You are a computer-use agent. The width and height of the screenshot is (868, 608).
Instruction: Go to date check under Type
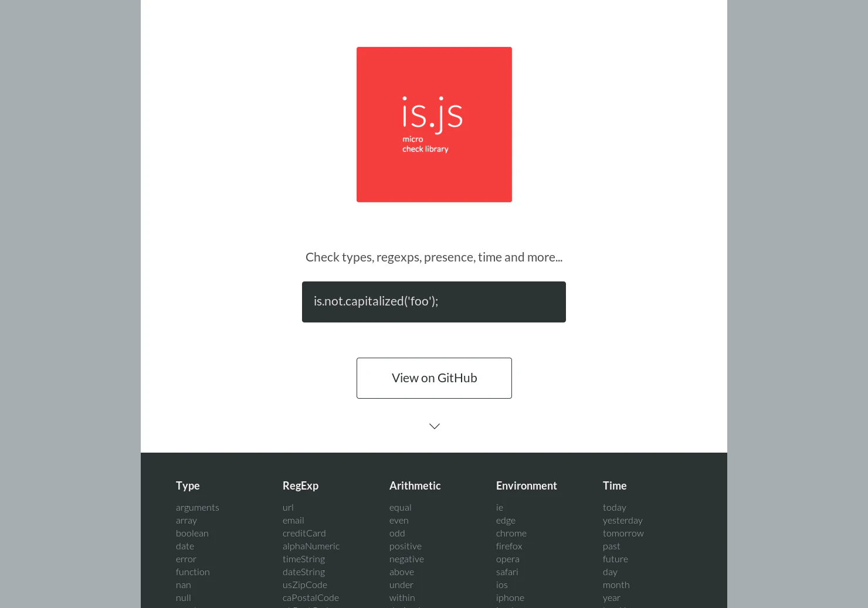[185, 546]
